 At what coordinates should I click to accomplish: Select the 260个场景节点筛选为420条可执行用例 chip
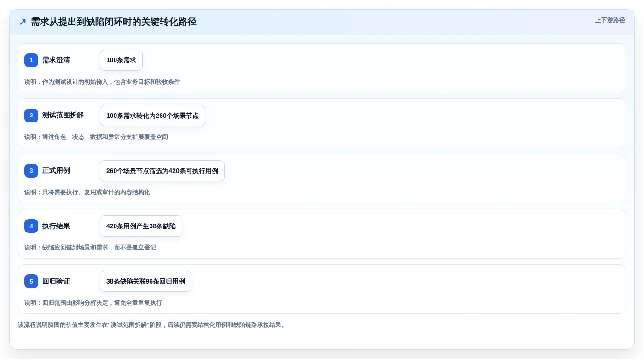pyautogui.click(x=162, y=171)
